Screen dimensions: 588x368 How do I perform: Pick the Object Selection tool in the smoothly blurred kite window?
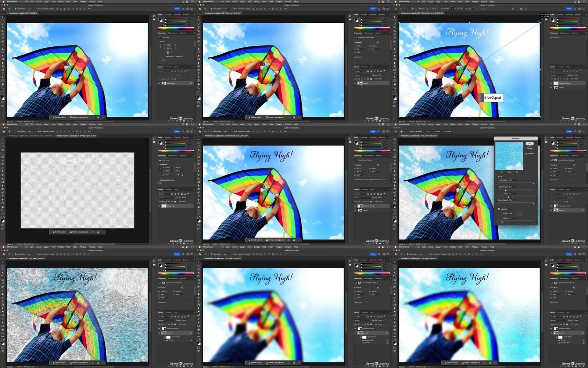(199, 273)
